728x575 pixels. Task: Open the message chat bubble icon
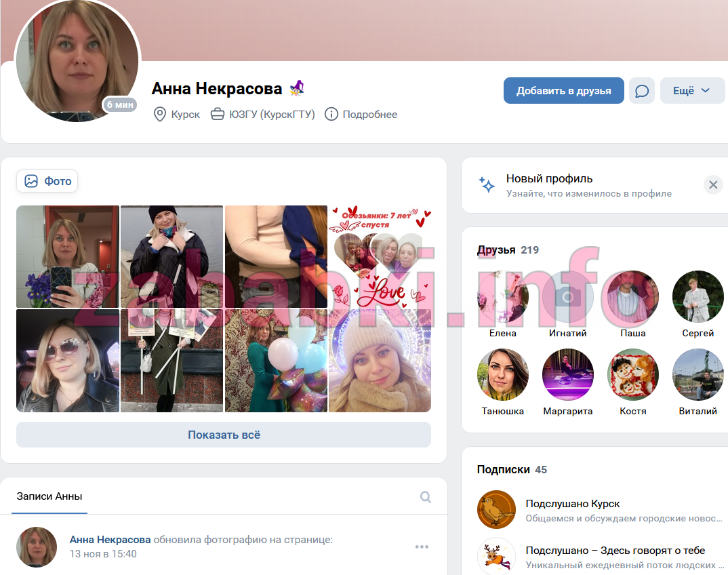(642, 91)
